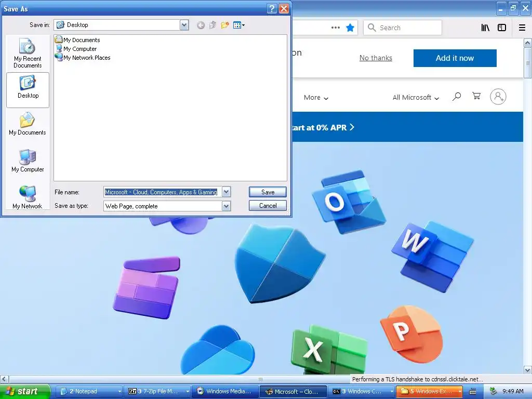Switch to Windows Media taskbar item
The image size is (532, 399).
click(224, 392)
